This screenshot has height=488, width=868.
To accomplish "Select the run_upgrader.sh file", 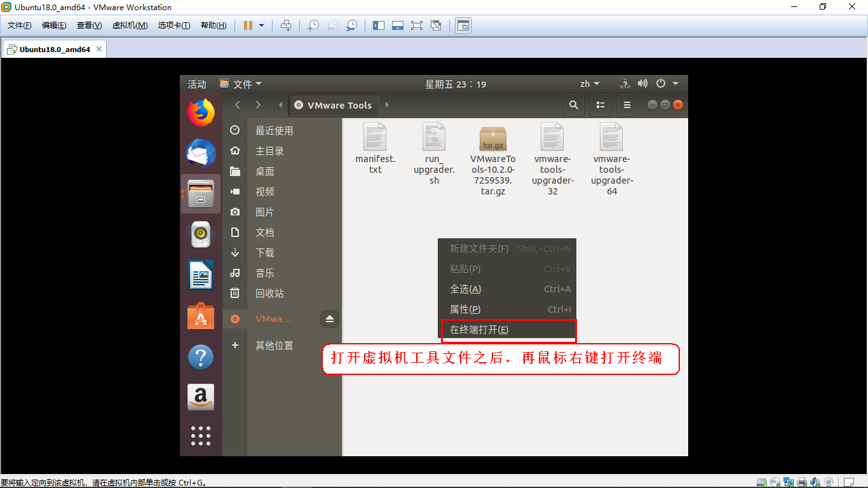I will point(434,153).
